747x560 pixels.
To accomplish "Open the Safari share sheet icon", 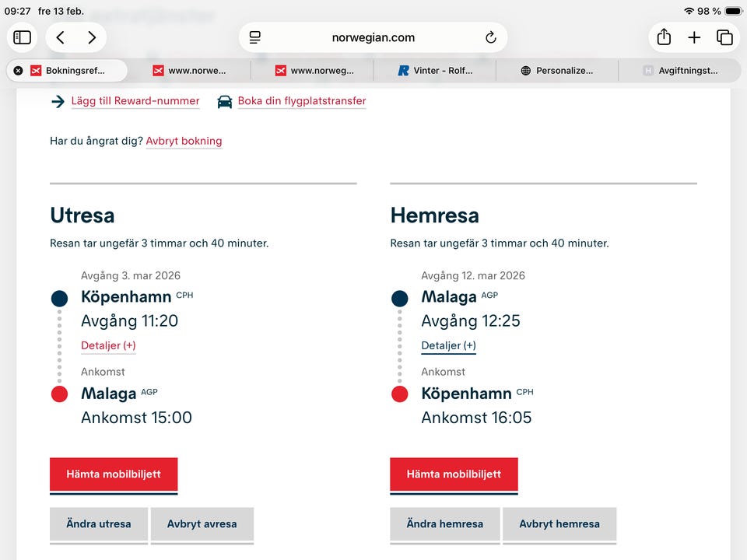I will (x=664, y=37).
